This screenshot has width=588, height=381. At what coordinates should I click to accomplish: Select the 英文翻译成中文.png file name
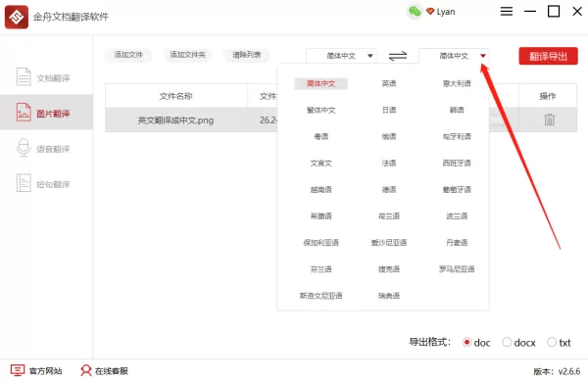coord(175,120)
